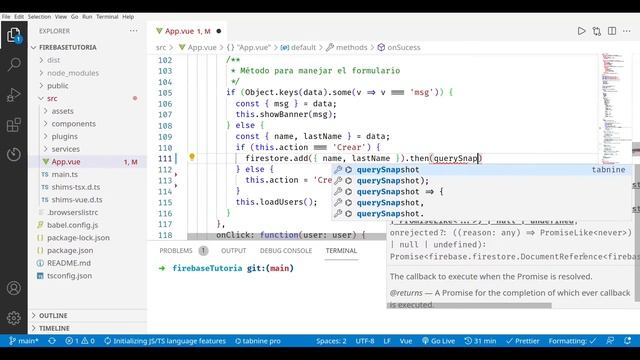Expand the plugins folder

(x=88, y=136)
